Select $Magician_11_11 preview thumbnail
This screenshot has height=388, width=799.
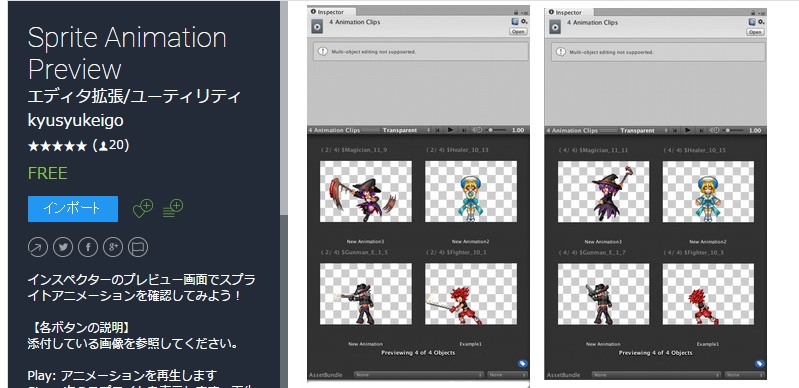[603, 192]
